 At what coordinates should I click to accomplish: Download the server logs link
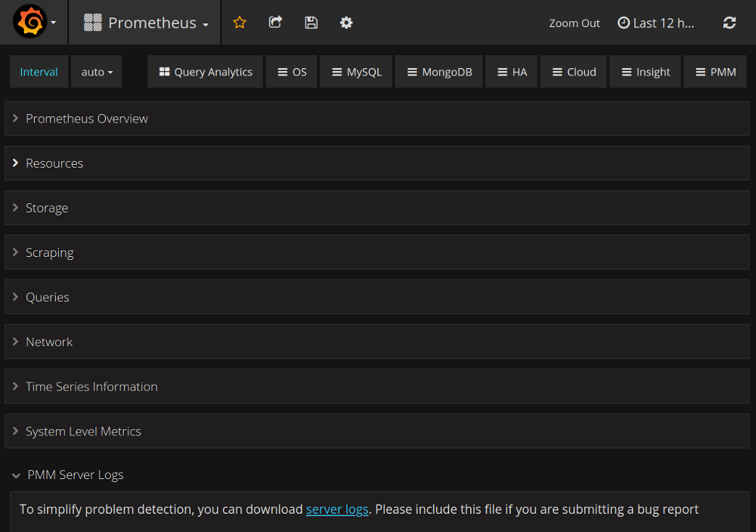tap(337, 509)
